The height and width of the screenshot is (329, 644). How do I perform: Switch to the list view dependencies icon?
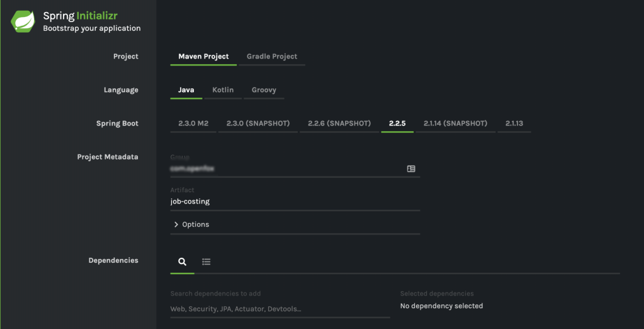coord(206,262)
